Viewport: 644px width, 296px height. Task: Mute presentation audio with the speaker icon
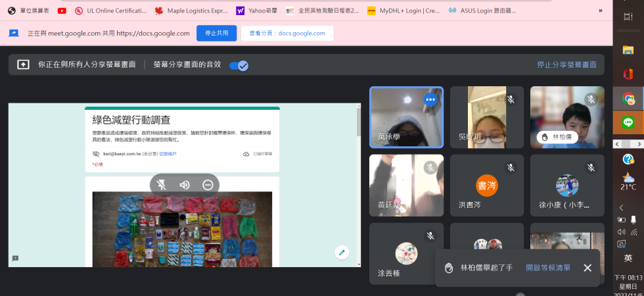click(185, 185)
